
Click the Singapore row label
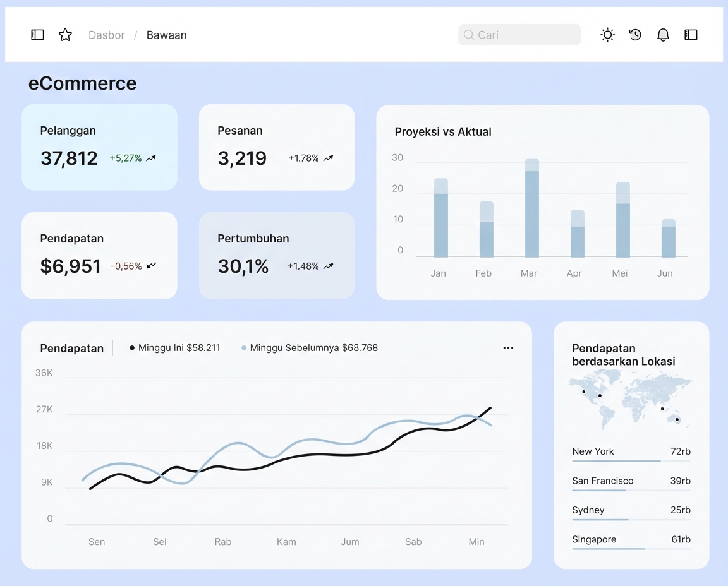click(x=594, y=539)
